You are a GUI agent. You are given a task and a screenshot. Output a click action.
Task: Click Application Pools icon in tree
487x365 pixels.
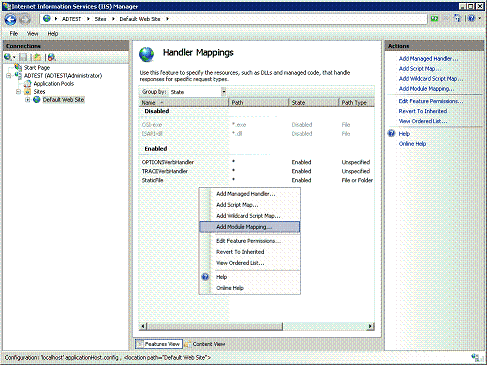(x=28, y=84)
